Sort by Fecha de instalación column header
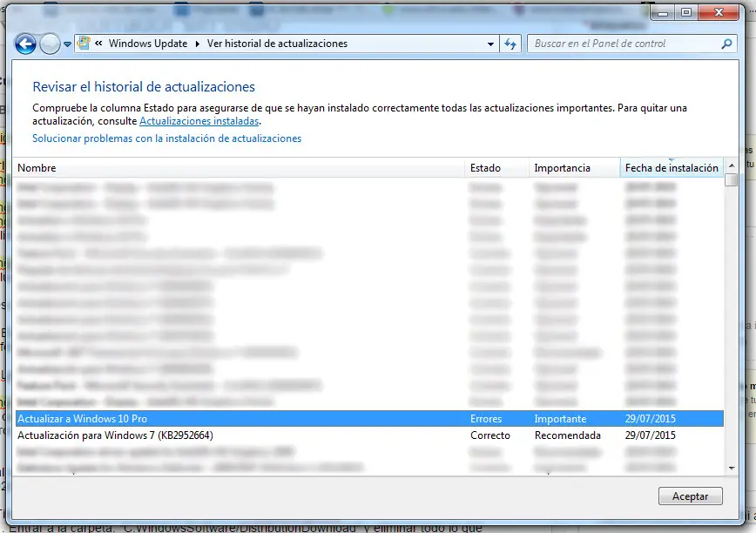756x533 pixels. point(672,168)
